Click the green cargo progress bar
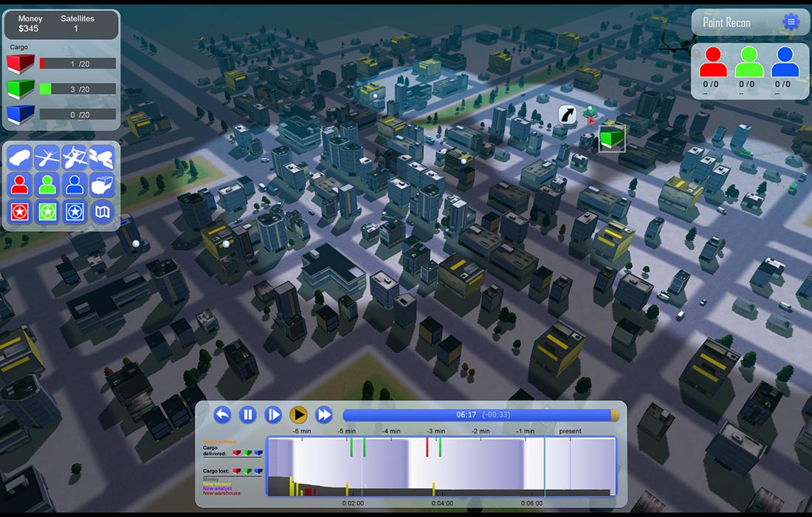This screenshot has width=812, height=517. pyautogui.click(x=78, y=89)
